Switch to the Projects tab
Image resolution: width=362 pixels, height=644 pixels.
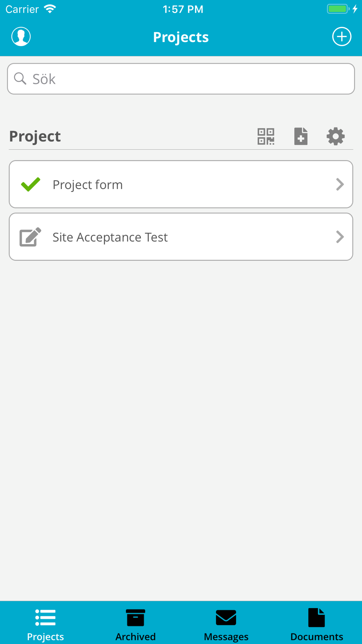pos(45,624)
